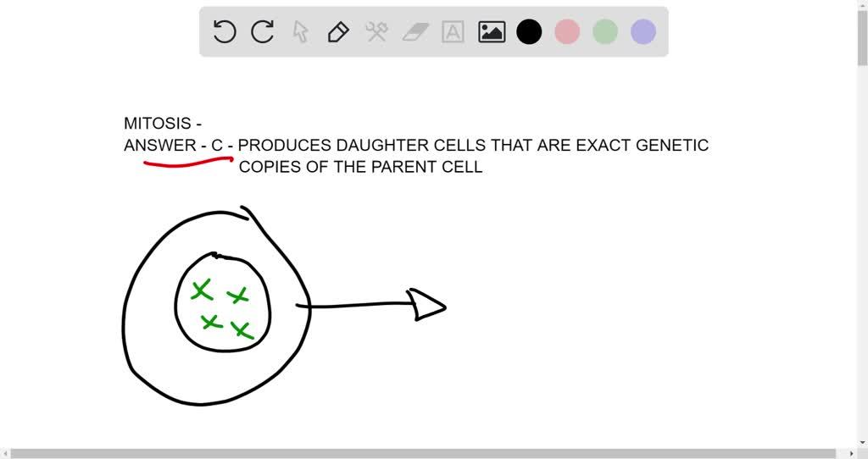868x459 pixels.
Task: Click the Insert Image icon
Action: tap(492, 32)
